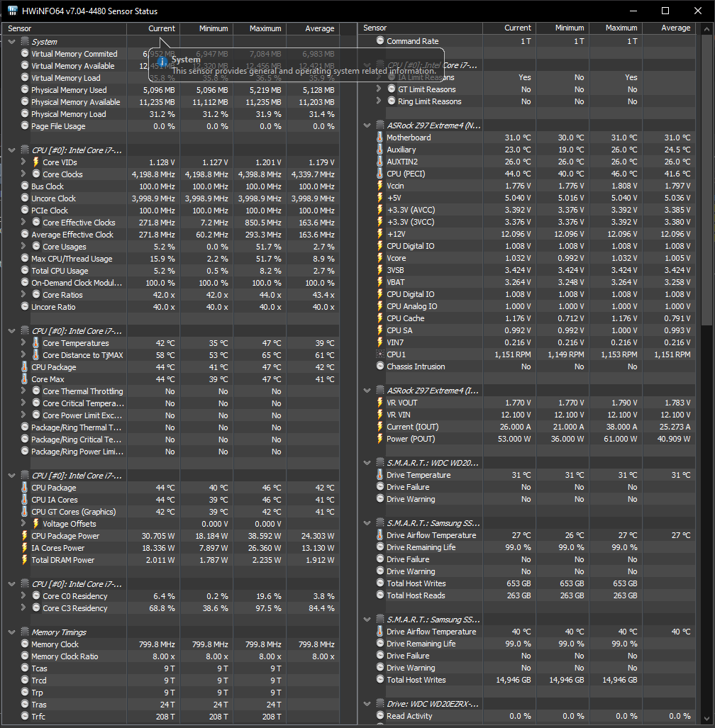Image resolution: width=715 pixels, height=728 pixels.
Task: Click the left panel Current column header
Action: click(x=153, y=28)
